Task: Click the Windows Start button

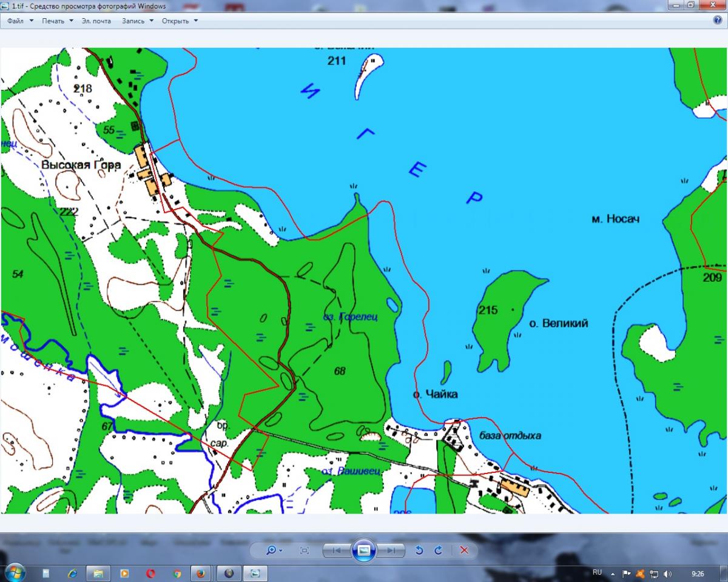Action: point(15,572)
